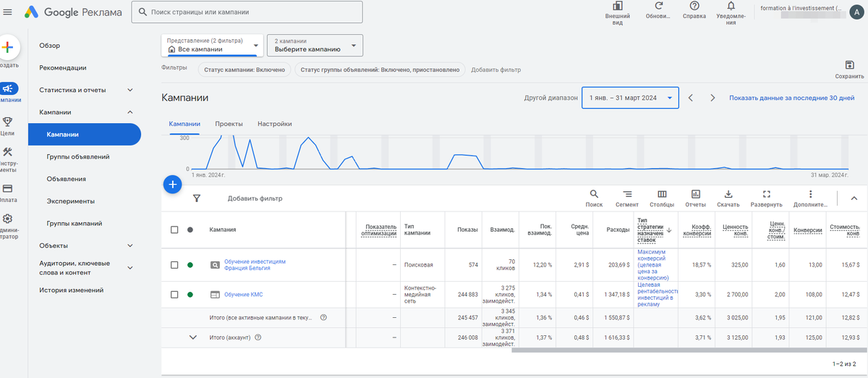Viewport: 868px width, 378px height.
Task: Open the Справка help icon
Action: click(x=694, y=6)
